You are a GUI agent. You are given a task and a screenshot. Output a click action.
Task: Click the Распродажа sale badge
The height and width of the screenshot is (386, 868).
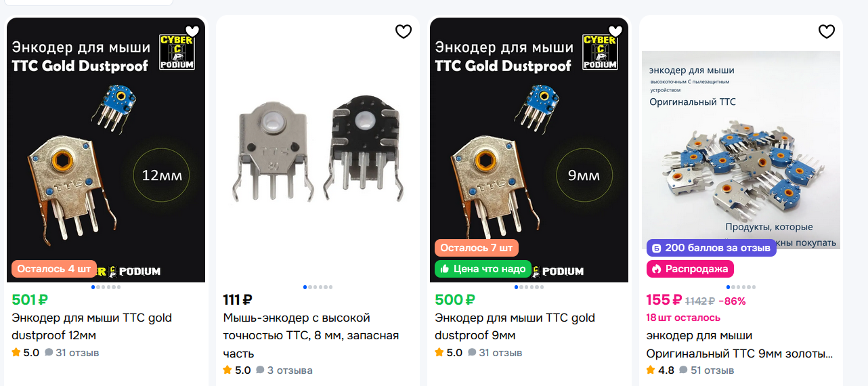(690, 269)
